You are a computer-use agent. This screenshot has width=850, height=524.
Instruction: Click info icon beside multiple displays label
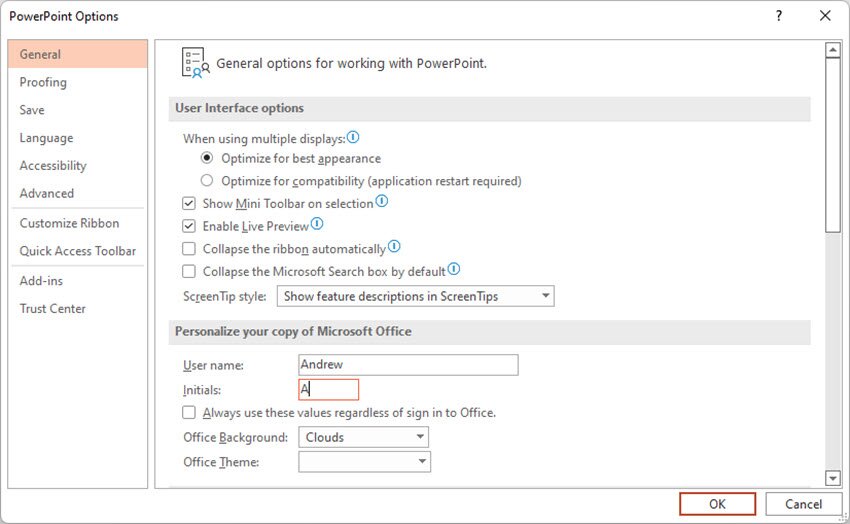tap(352, 138)
